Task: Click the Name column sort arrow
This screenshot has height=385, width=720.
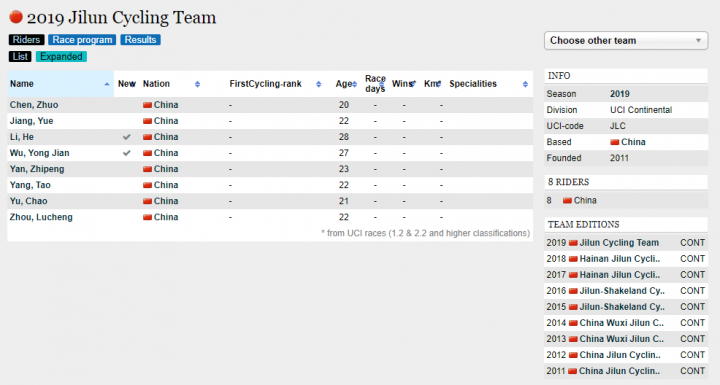Action: [x=107, y=84]
